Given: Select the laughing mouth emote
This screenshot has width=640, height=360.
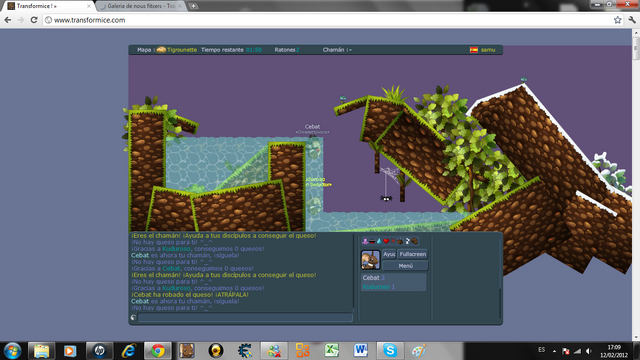Looking at the screenshot, I should (372, 241).
